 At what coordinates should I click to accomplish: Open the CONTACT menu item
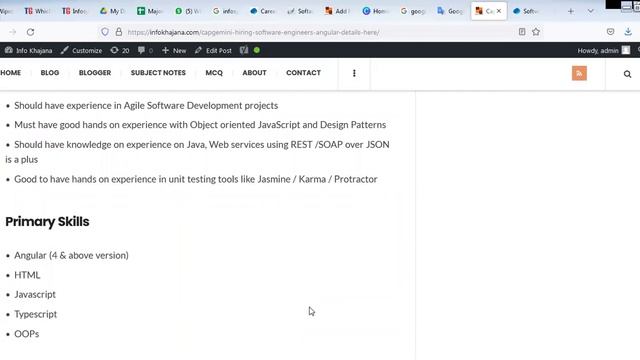tap(303, 73)
